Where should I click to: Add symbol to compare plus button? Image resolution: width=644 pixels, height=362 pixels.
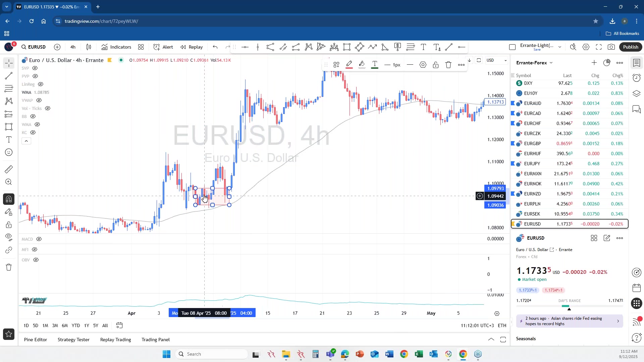(x=57, y=47)
